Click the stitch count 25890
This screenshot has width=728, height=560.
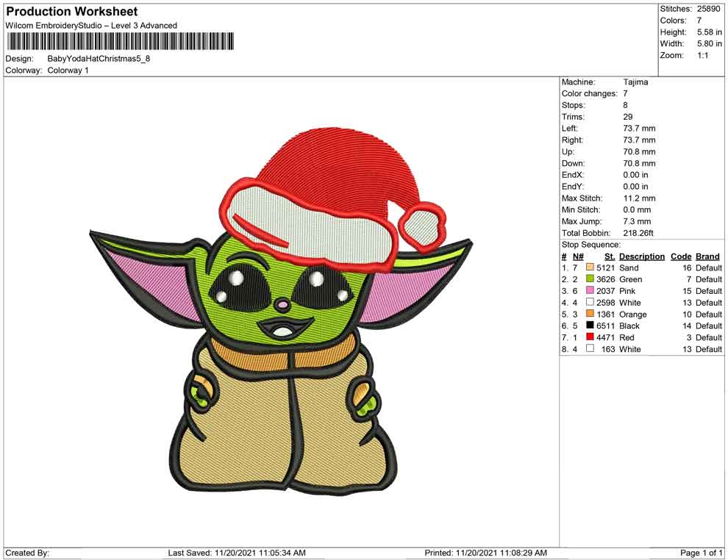tap(708, 9)
